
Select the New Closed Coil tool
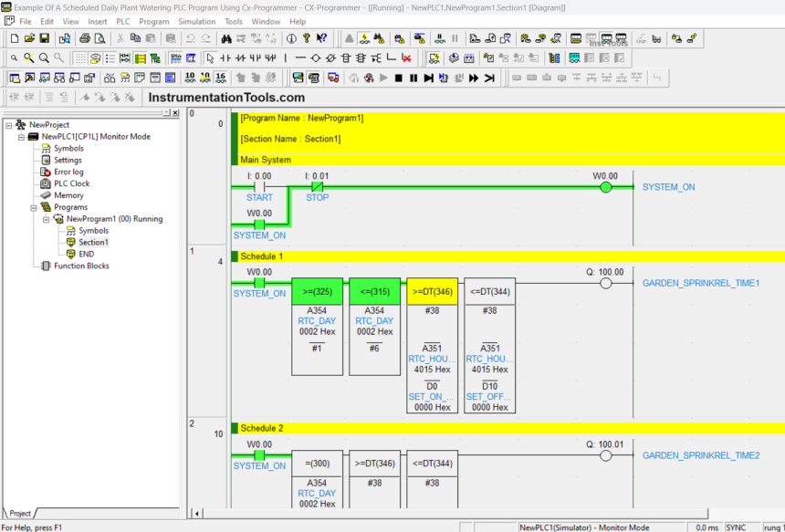click(330, 58)
